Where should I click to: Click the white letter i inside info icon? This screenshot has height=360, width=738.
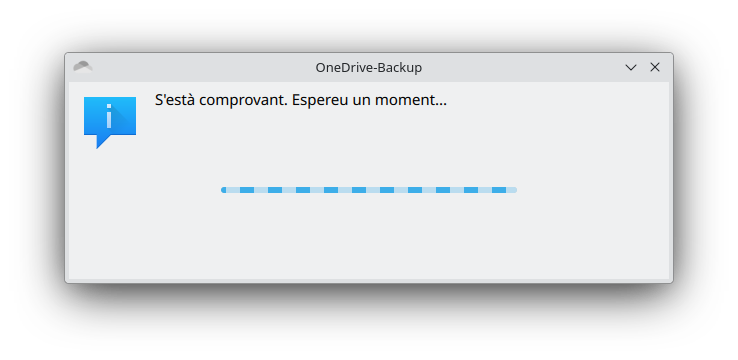(x=109, y=117)
